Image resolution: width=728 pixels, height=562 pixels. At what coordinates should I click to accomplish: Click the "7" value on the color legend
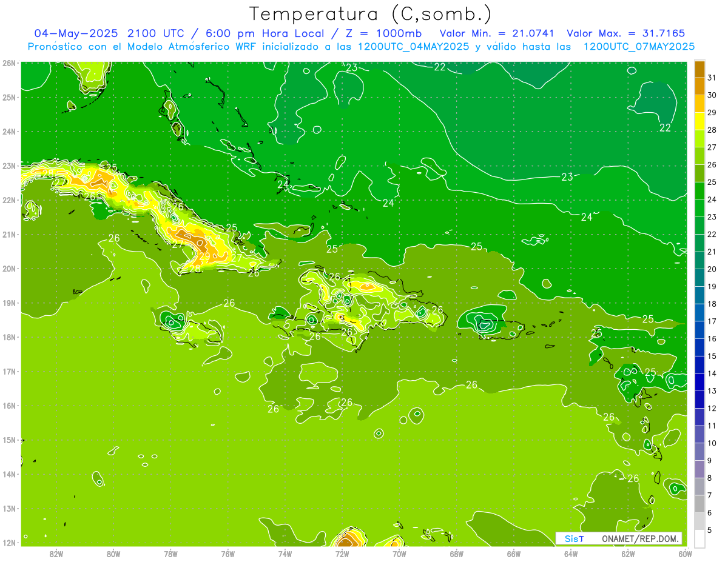tap(710, 495)
